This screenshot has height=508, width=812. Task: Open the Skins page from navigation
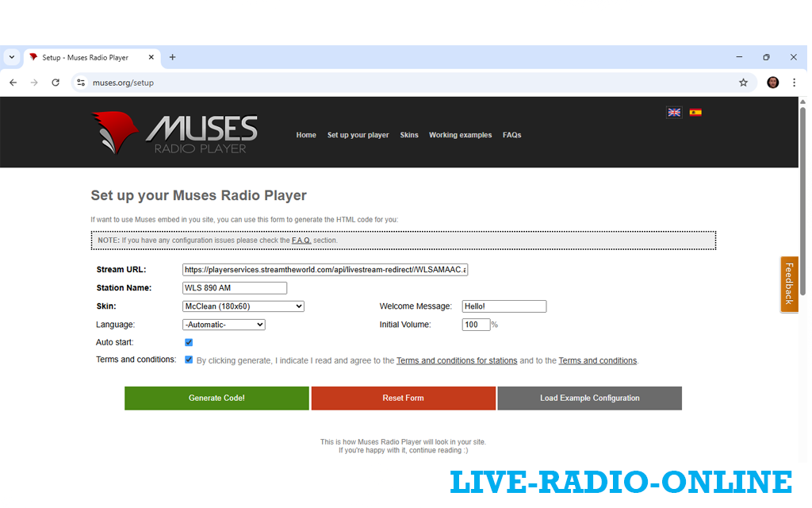(409, 135)
